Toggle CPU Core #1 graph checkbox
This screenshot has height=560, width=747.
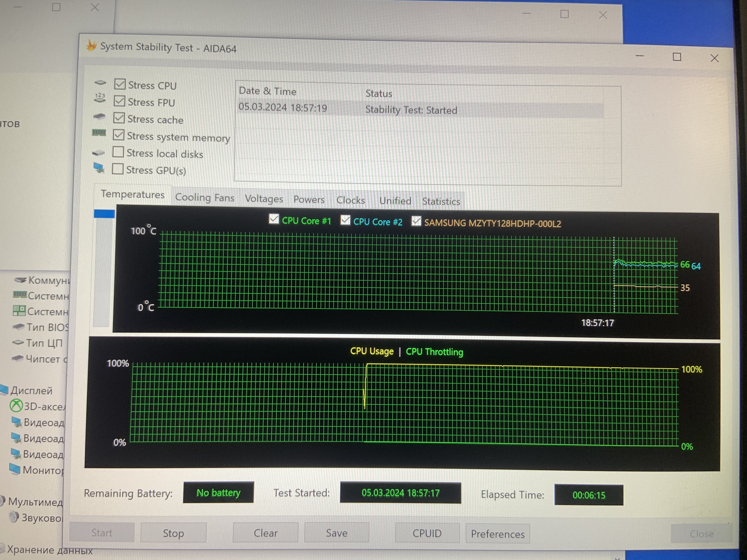pos(274,219)
